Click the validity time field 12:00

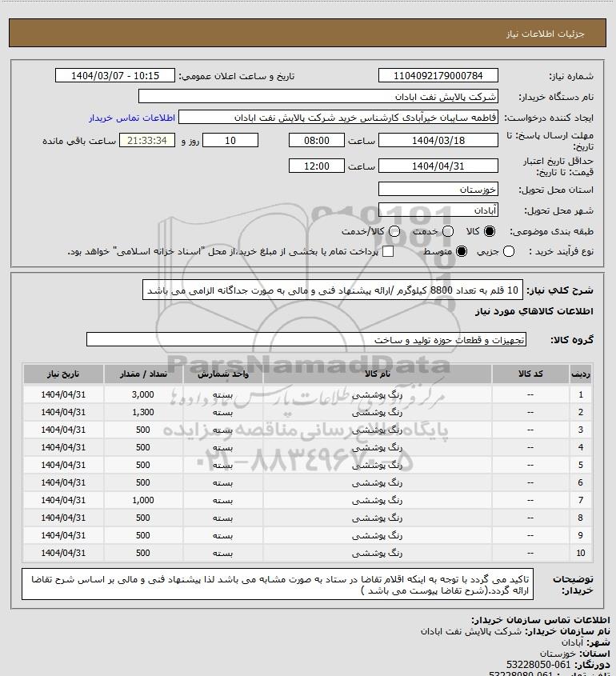317,166
